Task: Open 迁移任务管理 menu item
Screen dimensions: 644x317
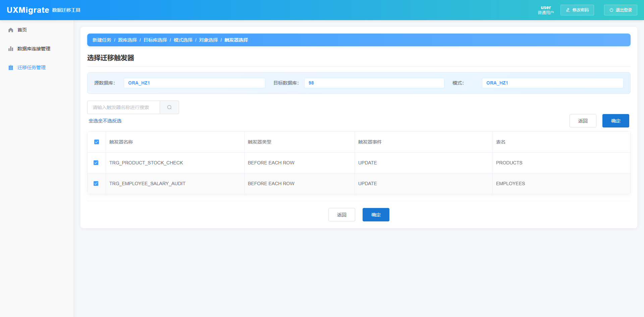Action: click(32, 68)
